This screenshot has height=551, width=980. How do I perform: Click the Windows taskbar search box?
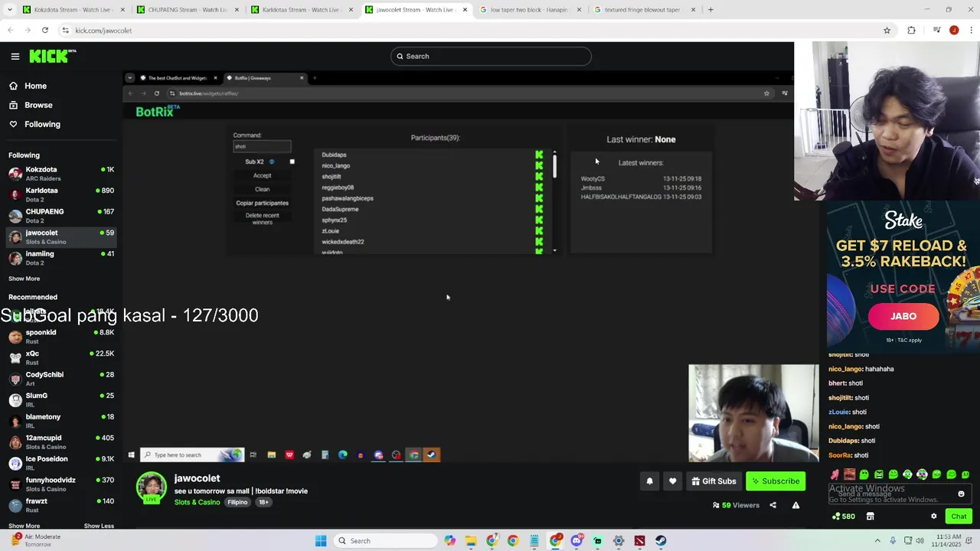[x=386, y=541]
